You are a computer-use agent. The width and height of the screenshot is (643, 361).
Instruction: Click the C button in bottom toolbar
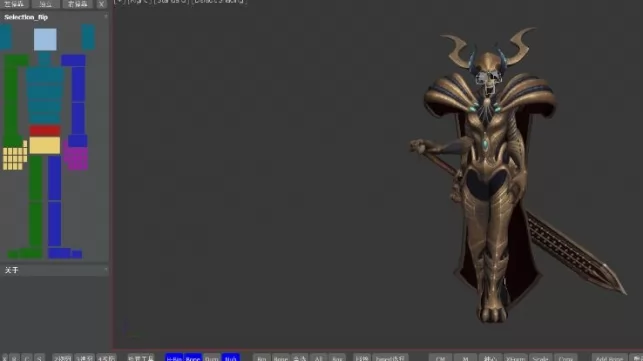27,358
